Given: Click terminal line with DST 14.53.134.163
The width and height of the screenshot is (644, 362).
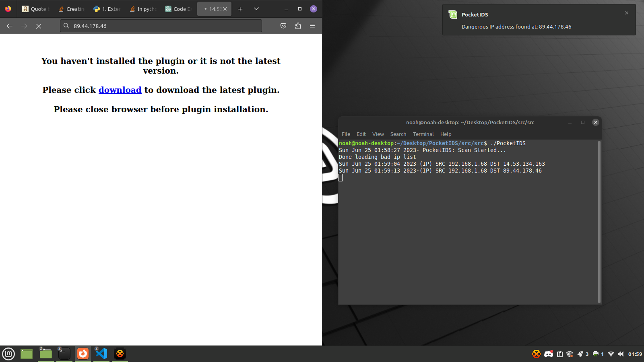Looking at the screenshot, I should point(442,164).
